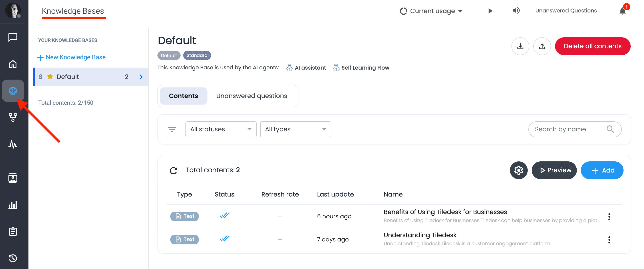Open the History clock icon in sidebar
The height and width of the screenshot is (269, 644).
pyautogui.click(x=13, y=258)
